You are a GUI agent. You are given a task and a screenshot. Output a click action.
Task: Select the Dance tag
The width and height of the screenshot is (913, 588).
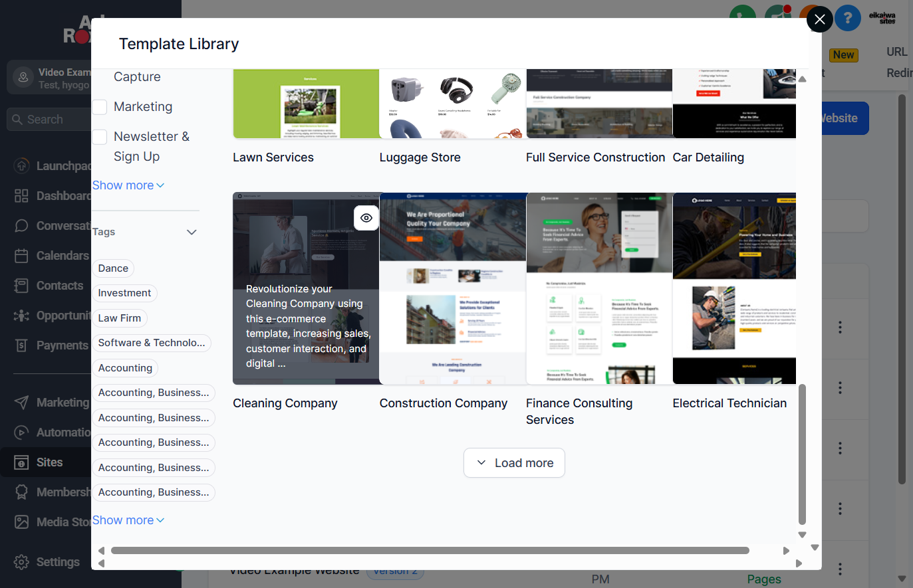tap(113, 268)
